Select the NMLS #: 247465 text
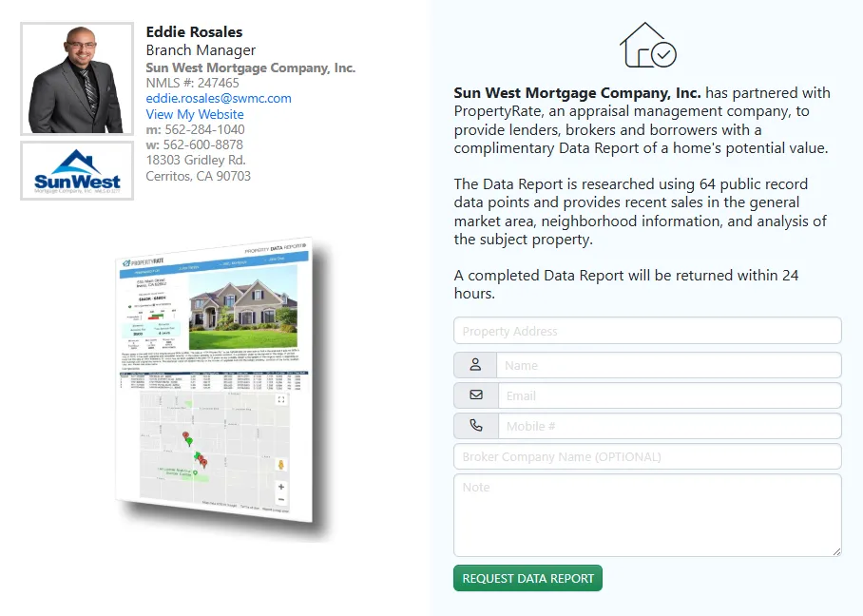The width and height of the screenshot is (863, 616). pos(193,83)
